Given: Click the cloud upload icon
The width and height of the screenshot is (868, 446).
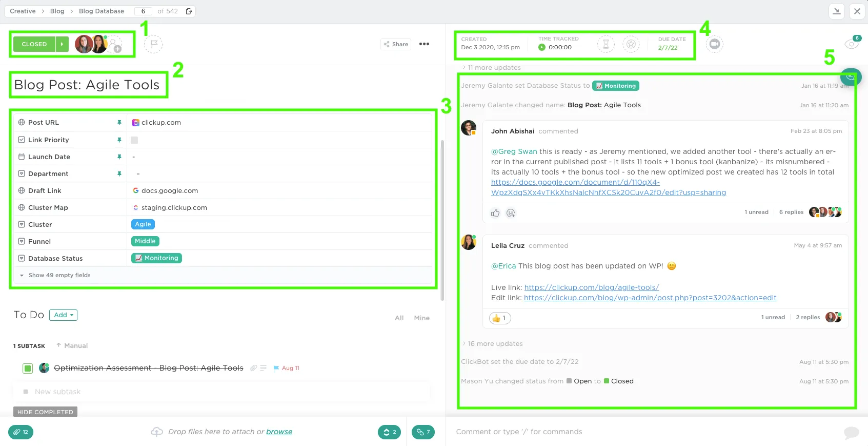Looking at the screenshot, I should (157, 432).
